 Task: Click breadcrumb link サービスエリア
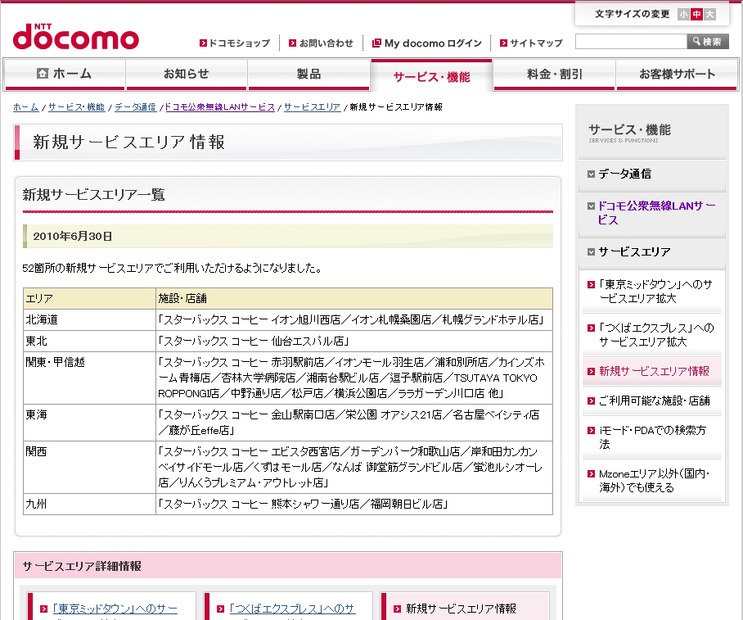click(312, 107)
